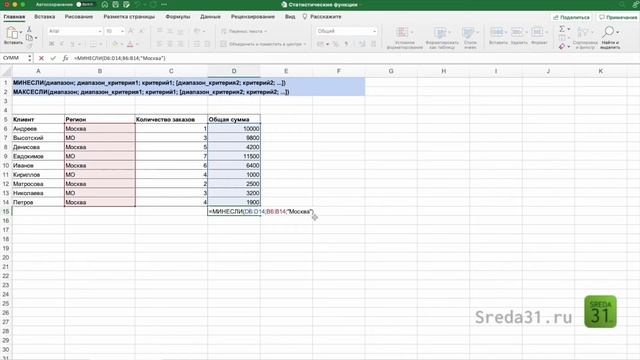The width and height of the screenshot is (640, 360).
Task: Click the Save icon in title bar
Action: tap(116, 4)
